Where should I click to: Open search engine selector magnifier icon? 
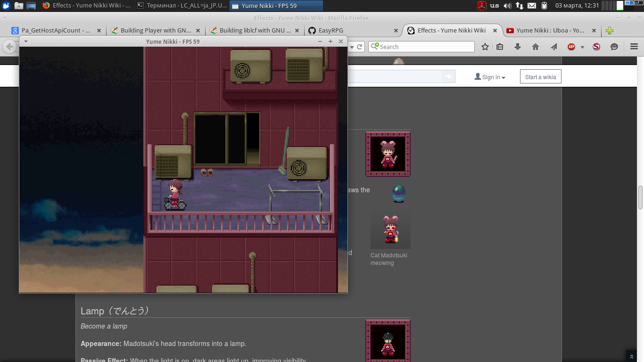point(374,46)
